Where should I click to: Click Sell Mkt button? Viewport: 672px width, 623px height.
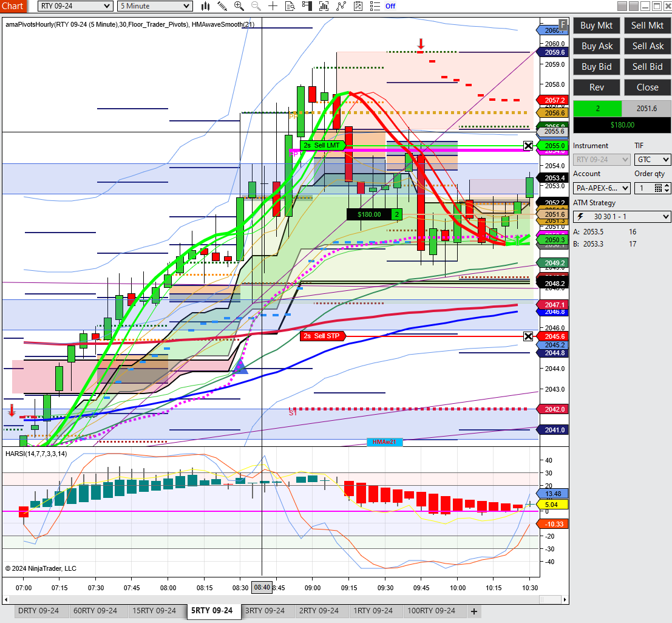pyautogui.click(x=647, y=26)
